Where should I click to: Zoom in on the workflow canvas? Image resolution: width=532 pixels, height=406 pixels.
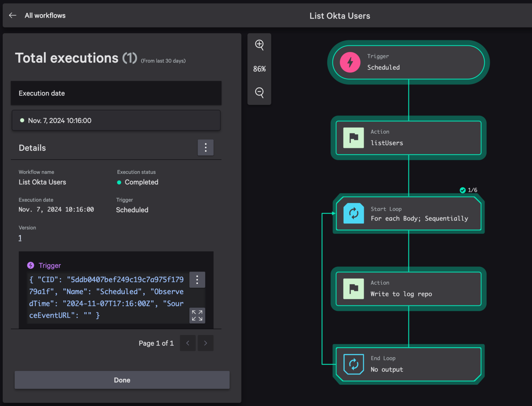[259, 45]
